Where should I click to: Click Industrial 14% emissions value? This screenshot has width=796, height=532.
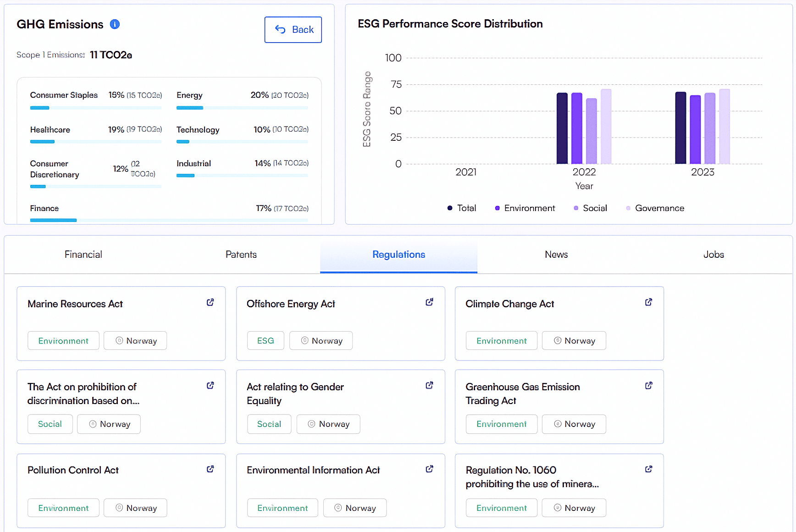point(282,163)
